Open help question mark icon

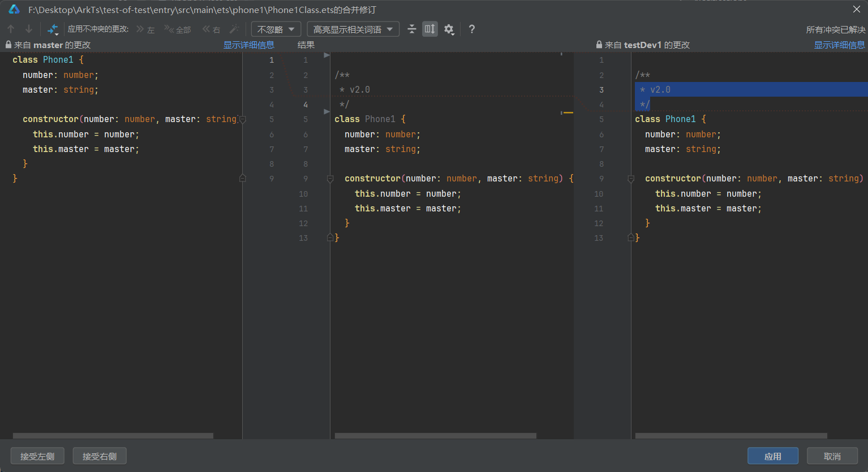click(x=472, y=29)
